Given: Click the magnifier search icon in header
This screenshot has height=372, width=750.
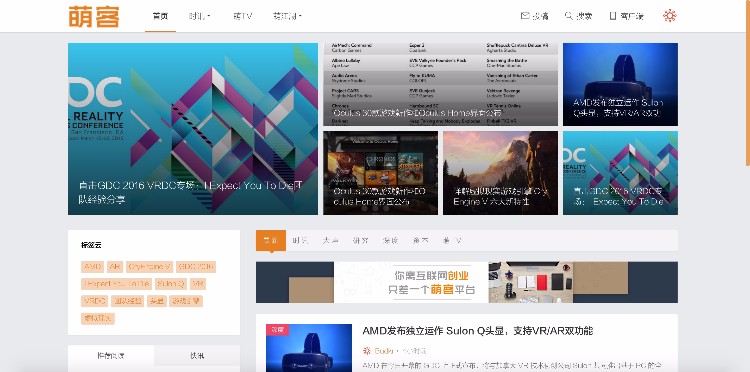Looking at the screenshot, I should point(569,16).
